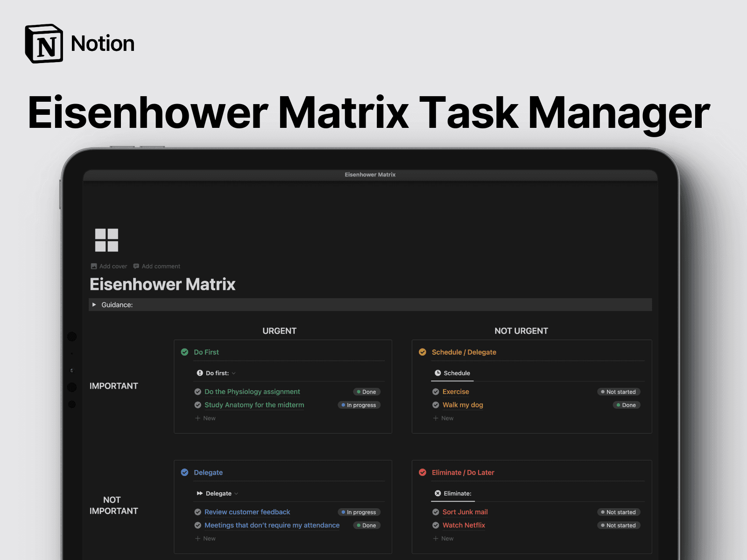Select the Eliminate: view tab
Viewport: 747px width, 560px height.
coord(453,493)
